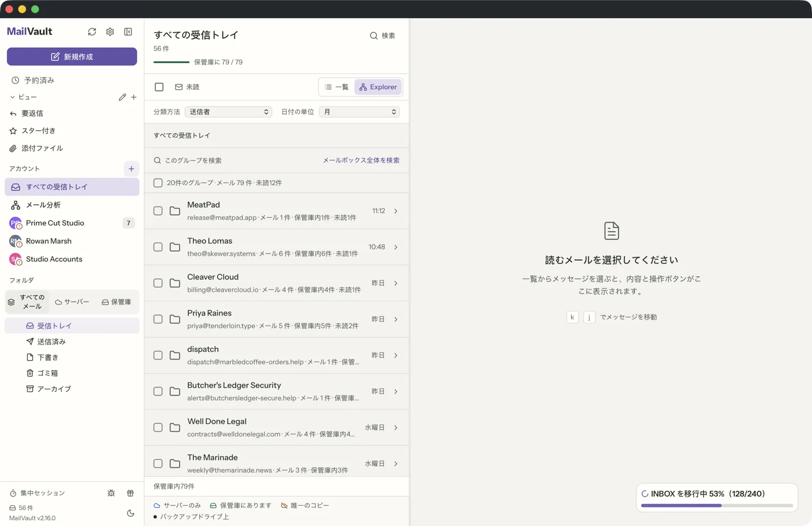Collapse the ビュー section chevron

click(12, 97)
